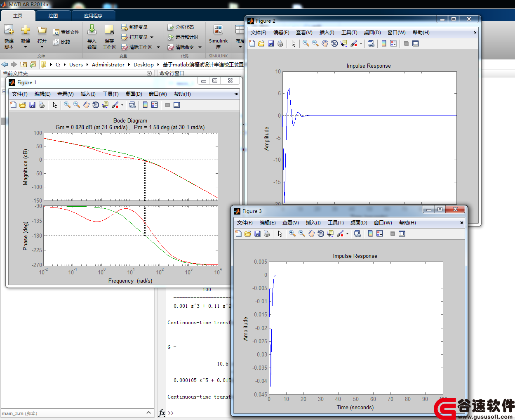Select the Edit Plot arrow in Figure 1
The image size is (515, 420).
55,105
